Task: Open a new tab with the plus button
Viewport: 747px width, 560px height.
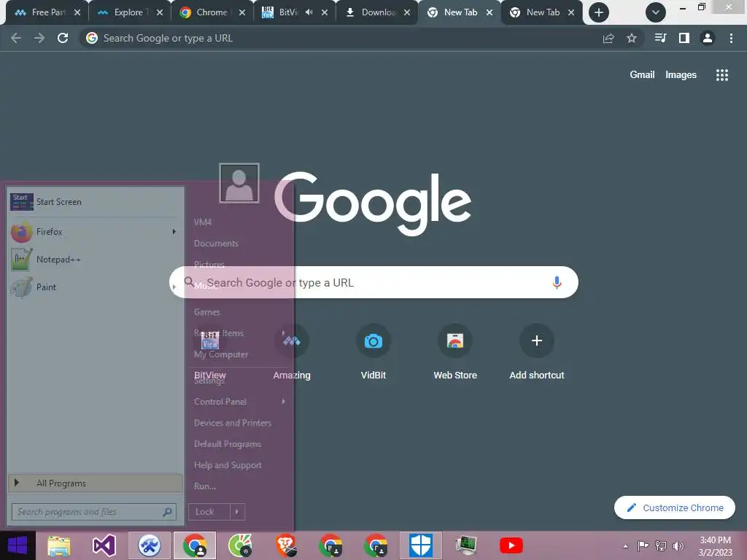Action: click(x=599, y=12)
